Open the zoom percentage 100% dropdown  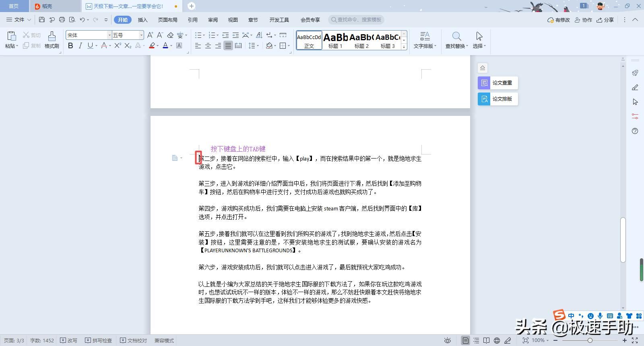[540, 340]
